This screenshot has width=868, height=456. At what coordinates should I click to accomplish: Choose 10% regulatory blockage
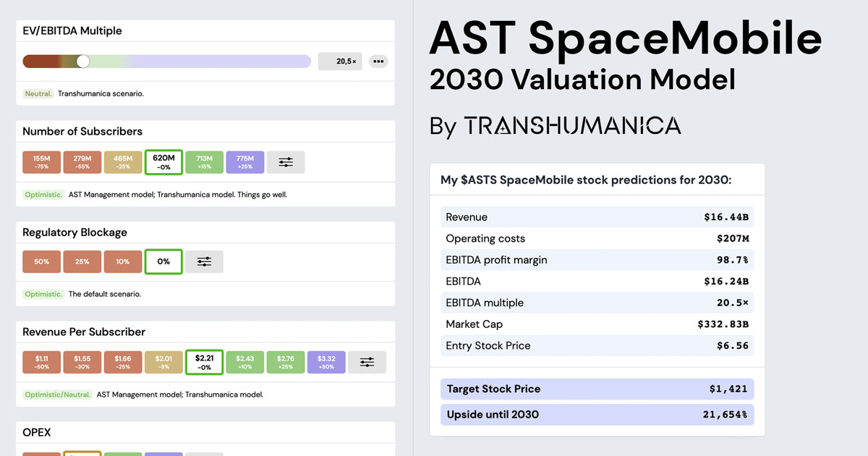(x=123, y=261)
